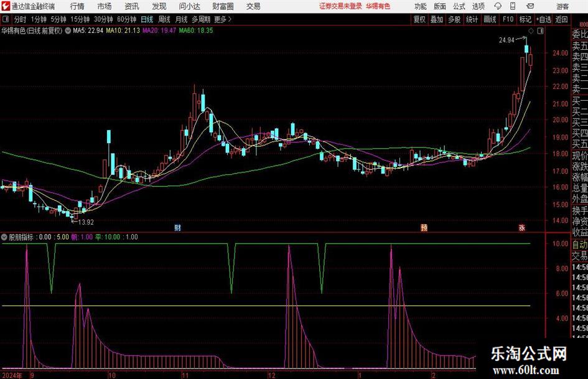
Task: Click the 复权 button
Action: (419, 19)
